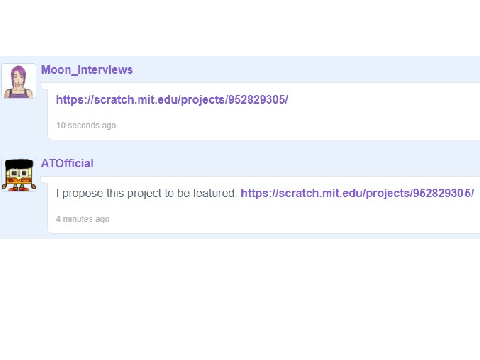Click the speech notch on Moon_Interviews' bubble
The image size is (480, 360).
[44, 86]
